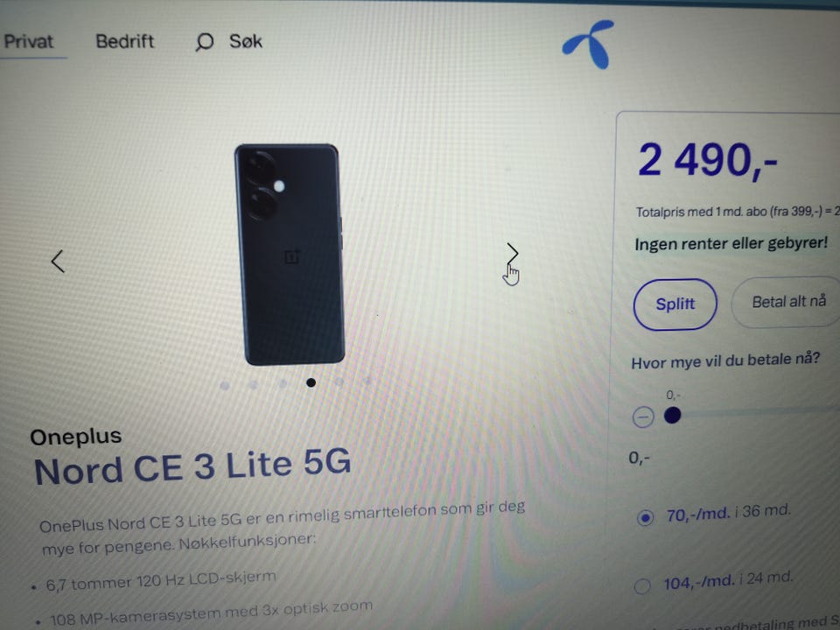840x630 pixels.
Task: Select the third carousel dot
Action: coord(283,383)
